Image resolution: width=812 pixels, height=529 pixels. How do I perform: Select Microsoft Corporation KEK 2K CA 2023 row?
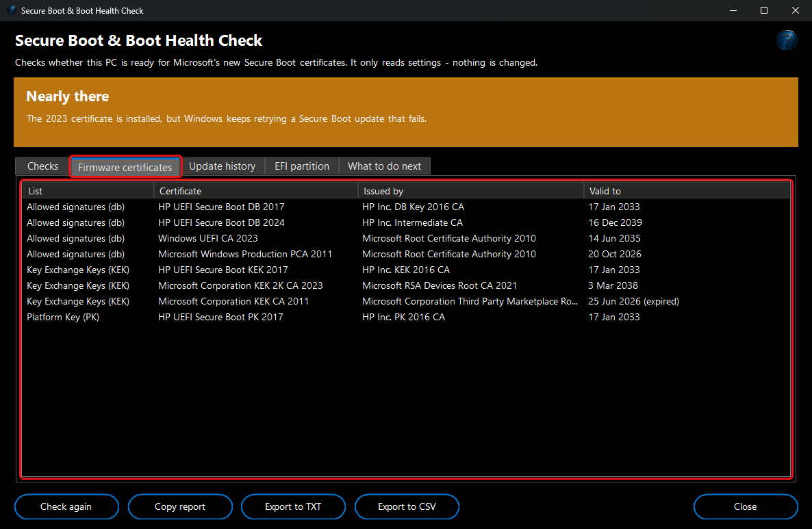tap(406, 286)
